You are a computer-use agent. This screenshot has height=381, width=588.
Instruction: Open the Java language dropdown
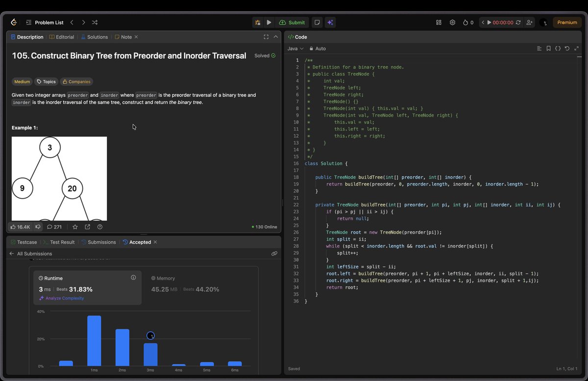pos(295,49)
